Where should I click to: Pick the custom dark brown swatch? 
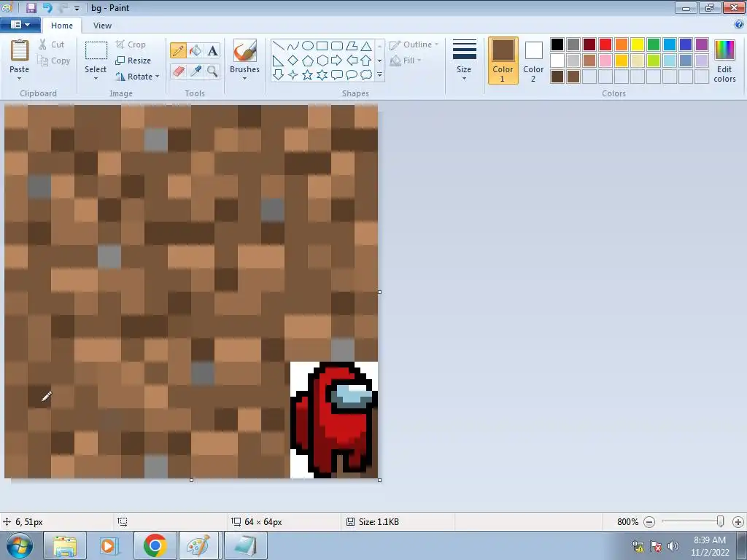click(557, 77)
